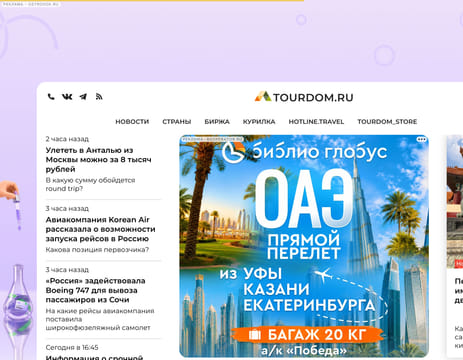Viewport: 463px width, 360px height.
Task: Click the 'реклама' label on Библио Глобус banner
Action: 212,139
